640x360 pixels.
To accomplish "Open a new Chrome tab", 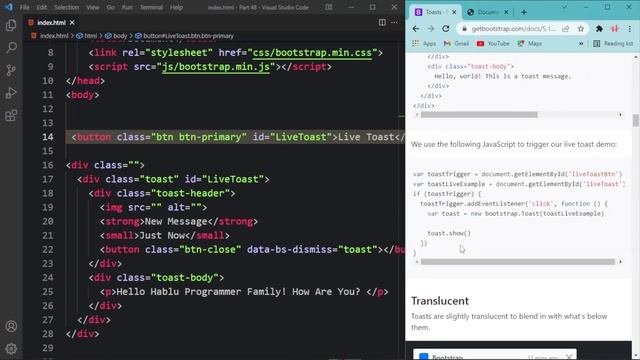I will click(x=524, y=12).
